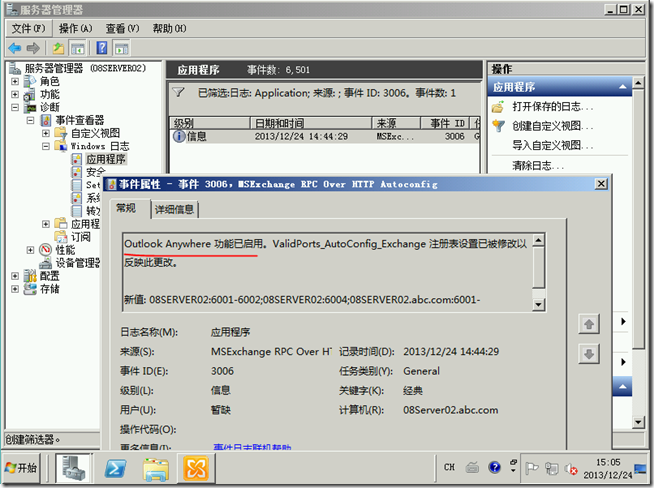654x488 pixels.
Task: Select 设备管理器 node in tree
Action: pyautogui.click(x=78, y=263)
